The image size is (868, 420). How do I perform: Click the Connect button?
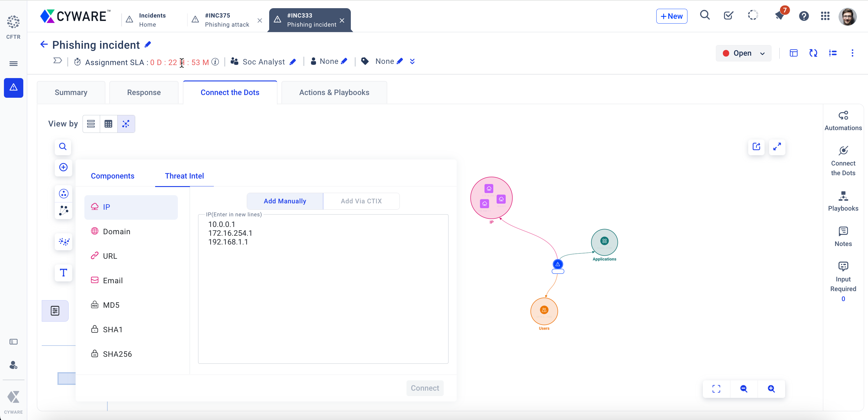click(425, 387)
